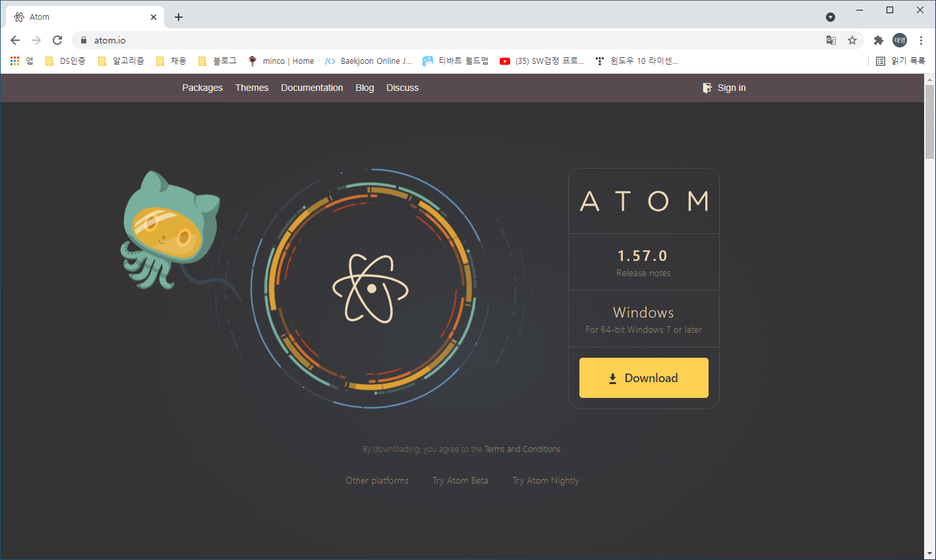Click the lock icon in address bar
Image resolution: width=936 pixels, height=560 pixels.
tap(83, 40)
